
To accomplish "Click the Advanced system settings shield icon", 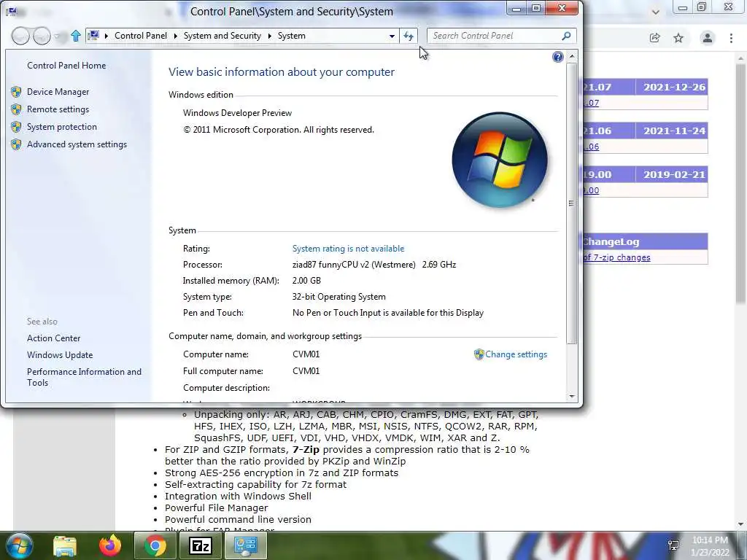I will [x=16, y=144].
